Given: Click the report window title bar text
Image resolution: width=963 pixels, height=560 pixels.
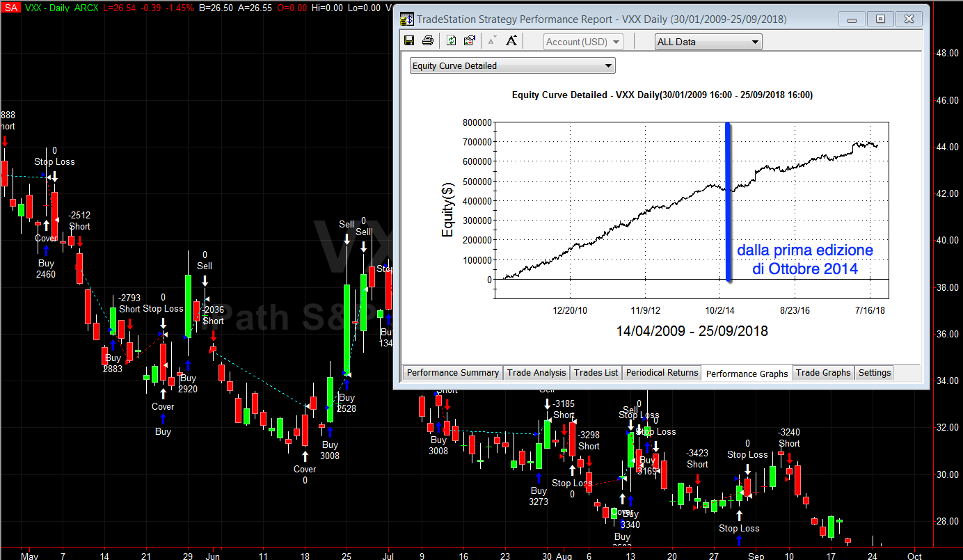Looking at the screenshot, I should [x=602, y=19].
